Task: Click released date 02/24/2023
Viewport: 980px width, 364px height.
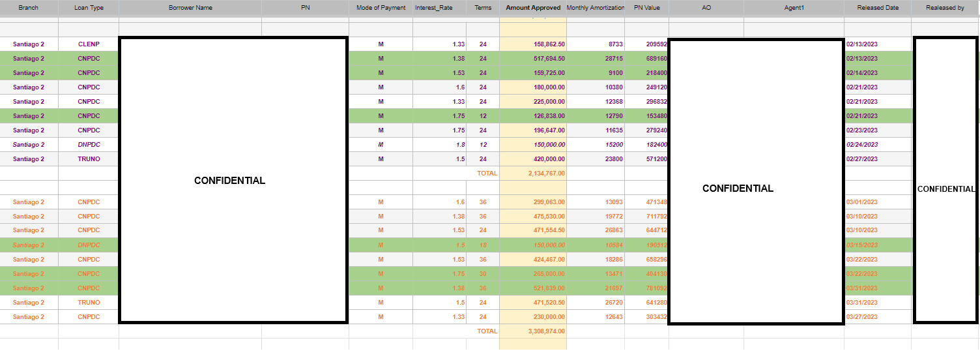Action: point(878,145)
